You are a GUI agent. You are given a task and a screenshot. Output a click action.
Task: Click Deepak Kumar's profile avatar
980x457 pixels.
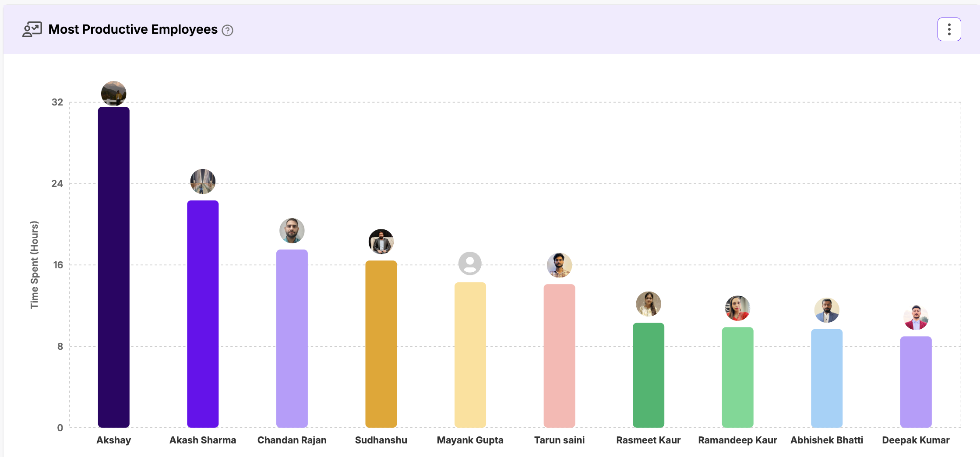point(916,317)
